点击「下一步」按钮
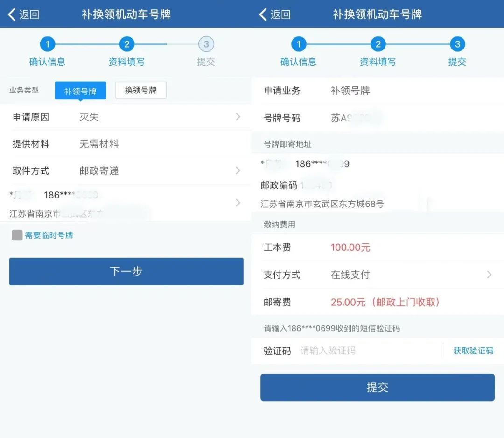This screenshot has width=504, height=438. point(126,271)
